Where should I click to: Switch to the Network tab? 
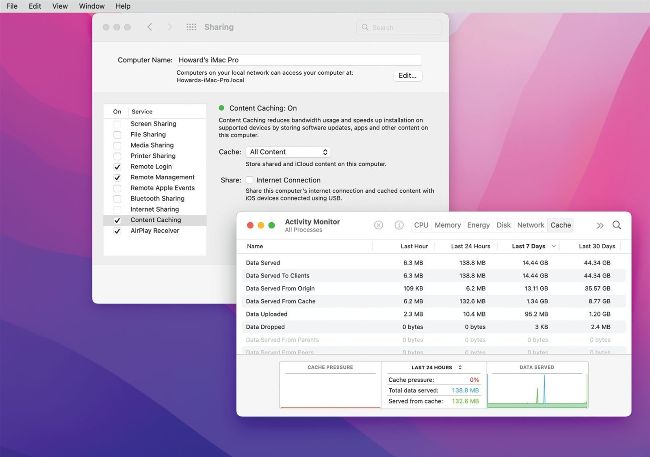point(530,225)
